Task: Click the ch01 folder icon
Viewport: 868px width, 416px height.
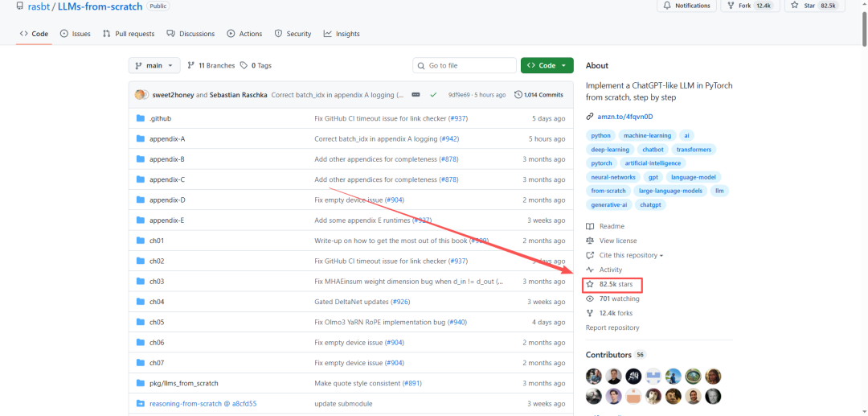Action: (x=140, y=241)
